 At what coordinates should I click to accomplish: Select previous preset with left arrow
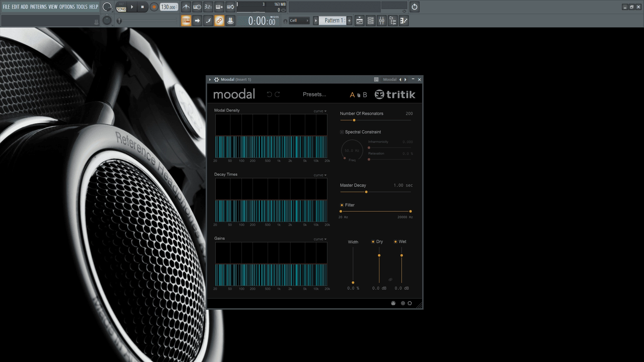pyautogui.click(x=400, y=80)
